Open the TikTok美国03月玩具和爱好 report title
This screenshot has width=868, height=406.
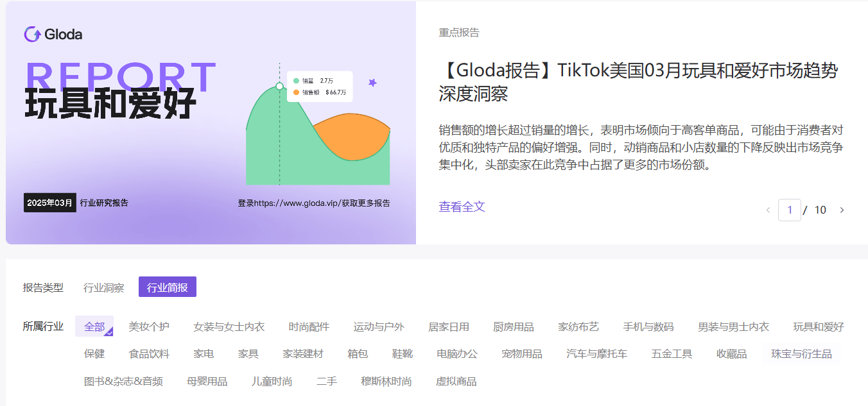[x=639, y=82]
